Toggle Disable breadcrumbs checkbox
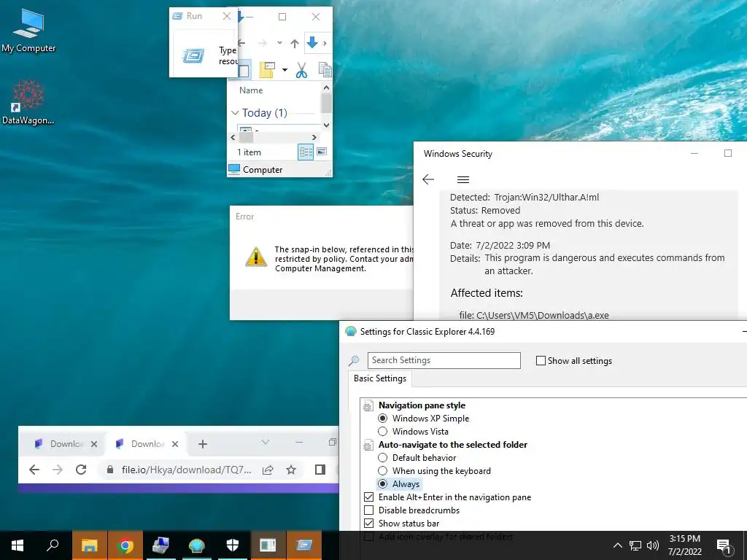 pos(368,510)
